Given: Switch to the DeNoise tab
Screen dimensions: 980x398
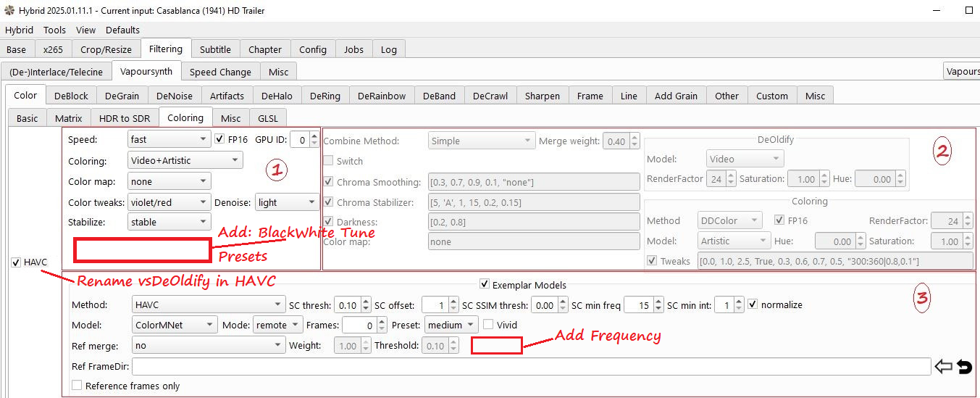Looking at the screenshot, I should tap(175, 96).
